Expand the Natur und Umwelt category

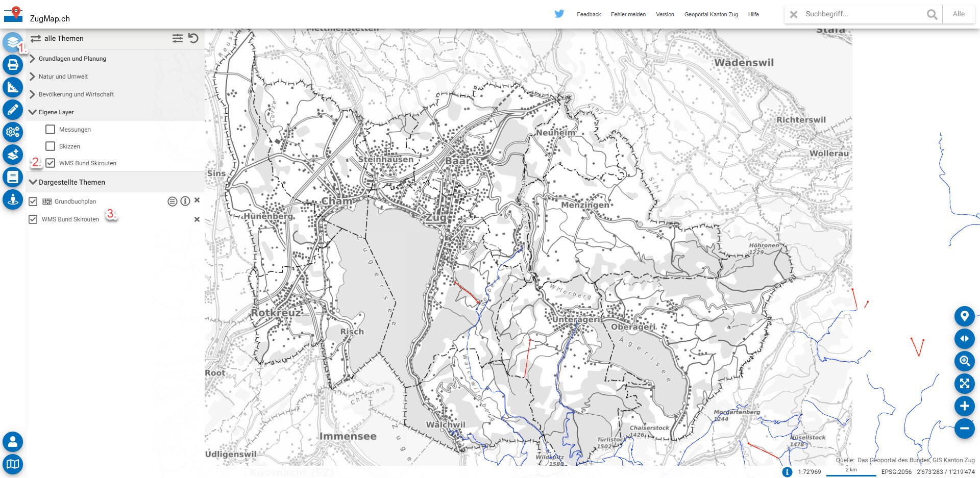(x=33, y=77)
